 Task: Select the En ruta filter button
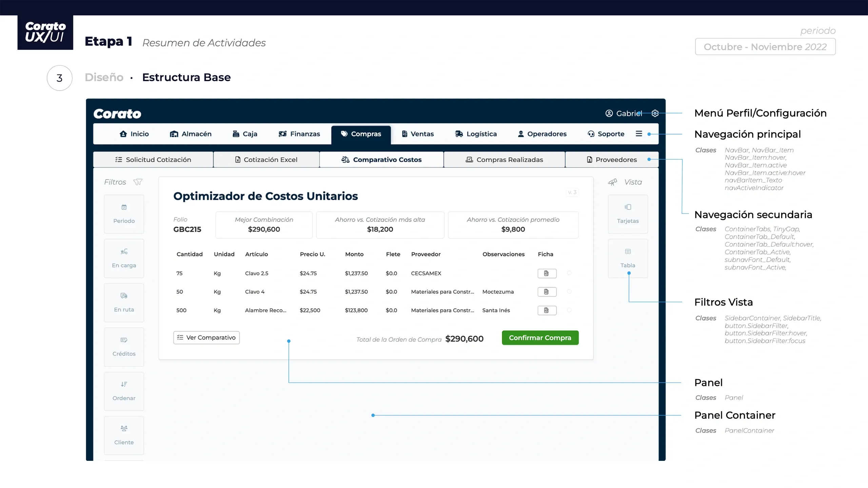[124, 302]
